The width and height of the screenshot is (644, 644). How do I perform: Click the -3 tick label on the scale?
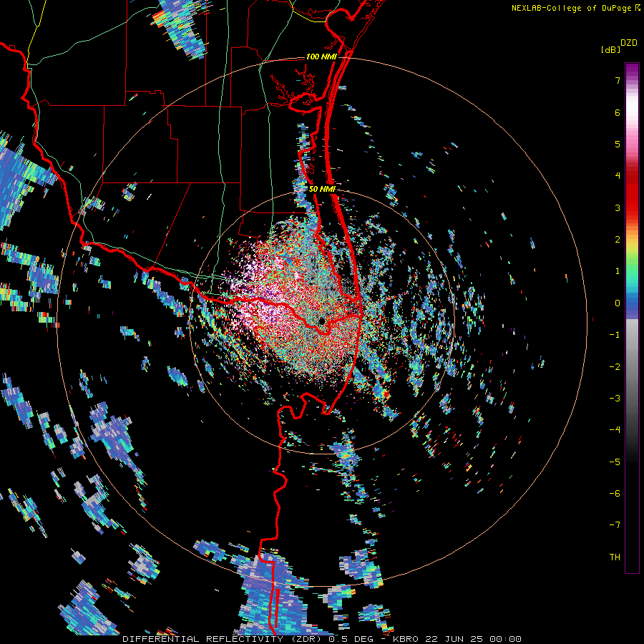[x=615, y=399]
